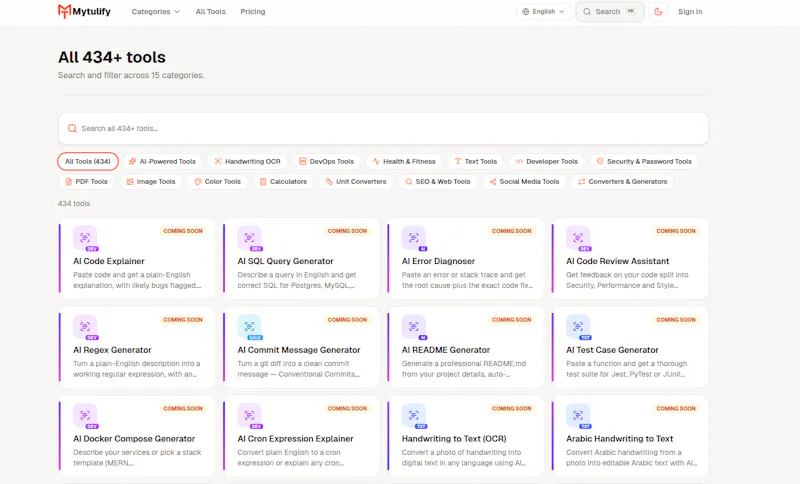Open the English language selector
This screenshot has width=800, height=484.
(x=543, y=11)
